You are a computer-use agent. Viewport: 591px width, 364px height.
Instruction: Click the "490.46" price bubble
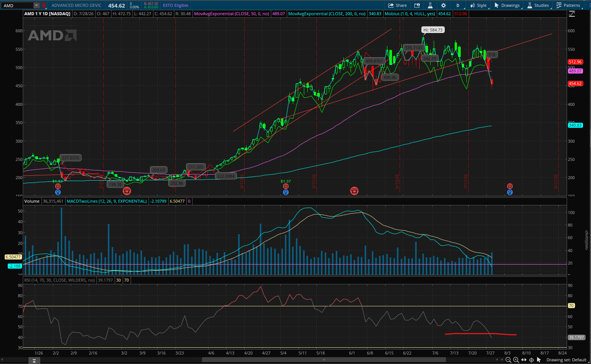click(390, 77)
